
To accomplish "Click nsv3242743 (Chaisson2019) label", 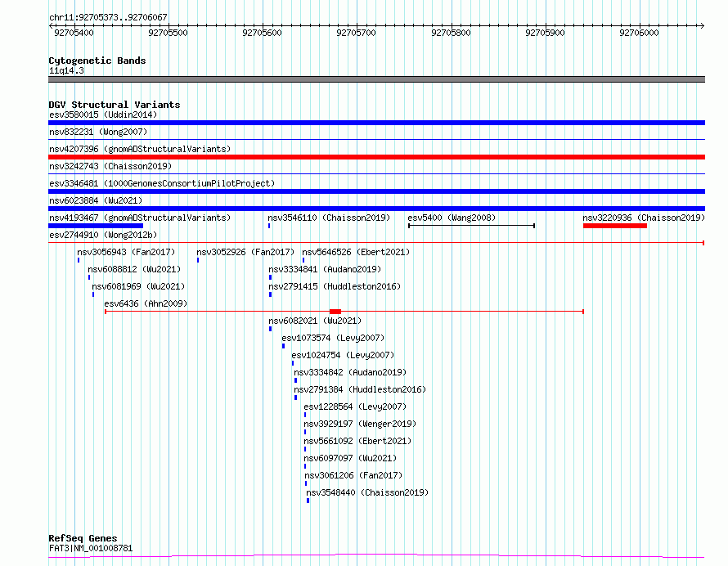I will point(110,166).
